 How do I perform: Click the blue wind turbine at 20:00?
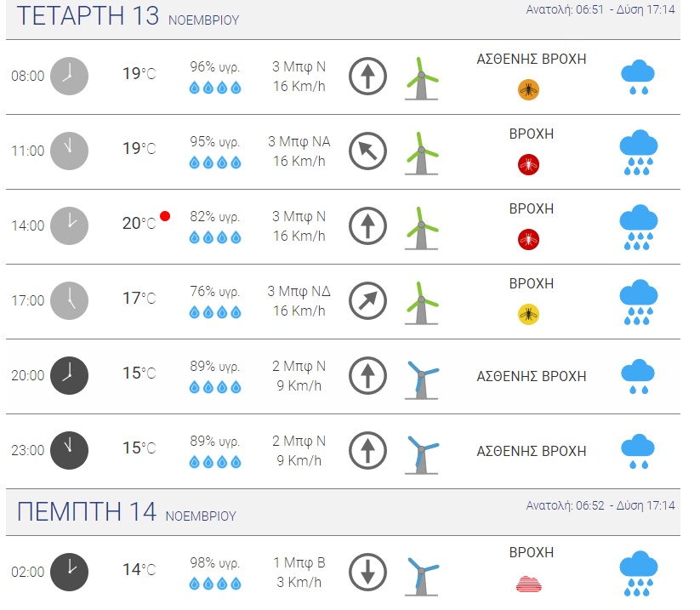click(421, 376)
